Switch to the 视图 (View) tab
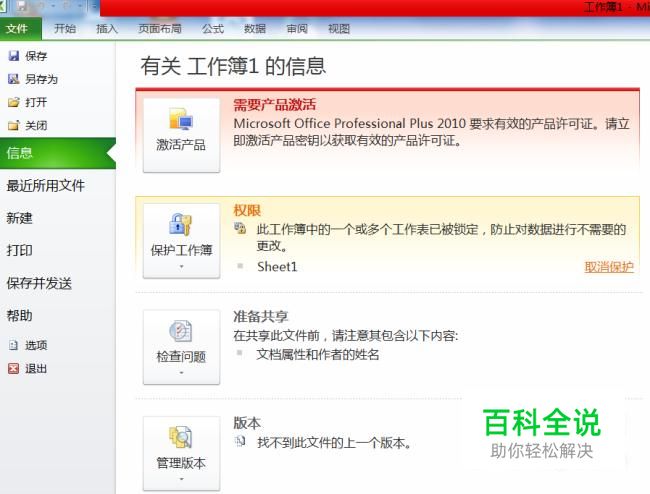The height and width of the screenshot is (494, 650). tap(339, 29)
